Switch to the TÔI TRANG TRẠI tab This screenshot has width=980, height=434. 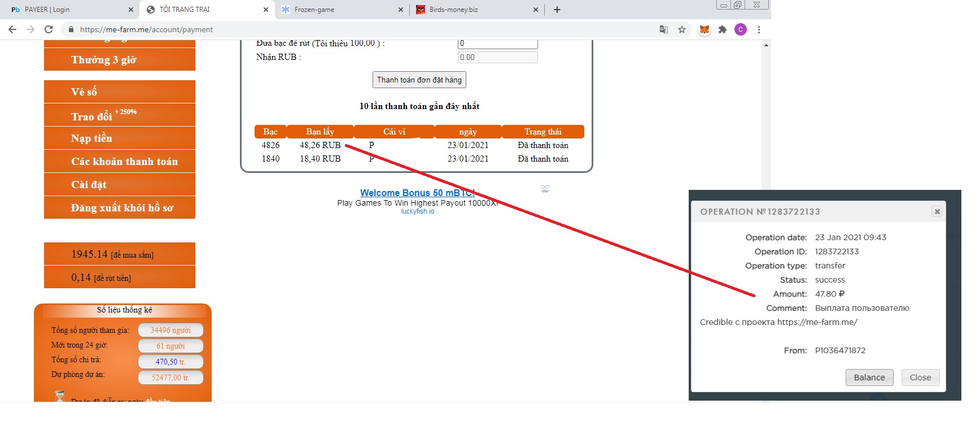[206, 10]
